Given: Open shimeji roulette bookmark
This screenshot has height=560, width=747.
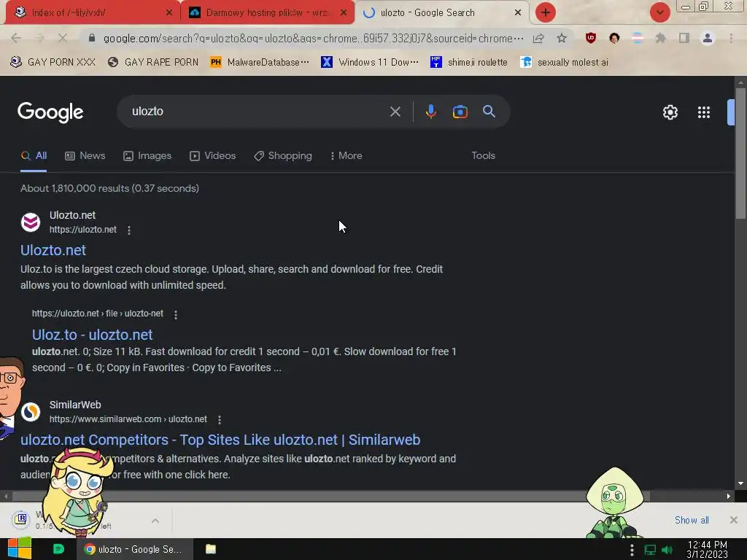Looking at the screenshot, I should (469, 63).
